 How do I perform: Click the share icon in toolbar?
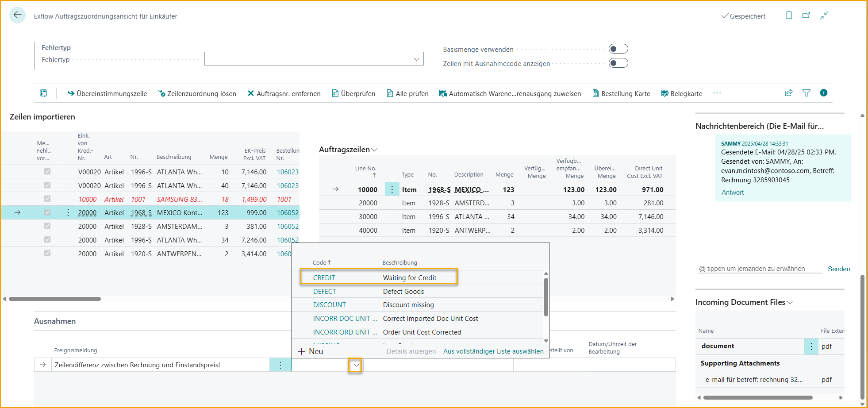[788, 93]
